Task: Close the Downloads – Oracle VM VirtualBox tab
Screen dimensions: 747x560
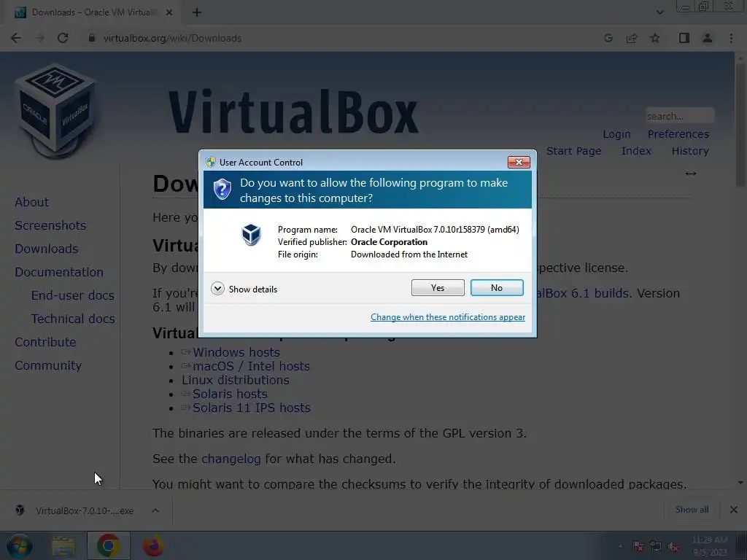Action: (169, 12)
